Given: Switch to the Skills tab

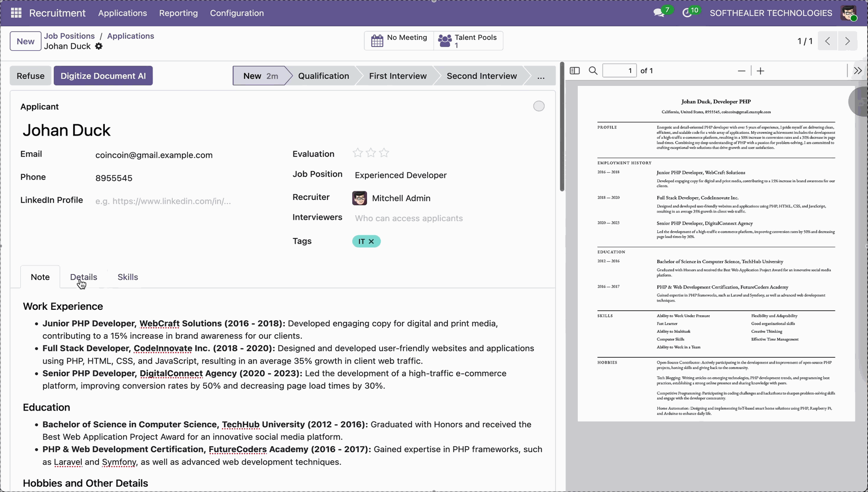Looking at the screenshot, I should pos(127,277).
